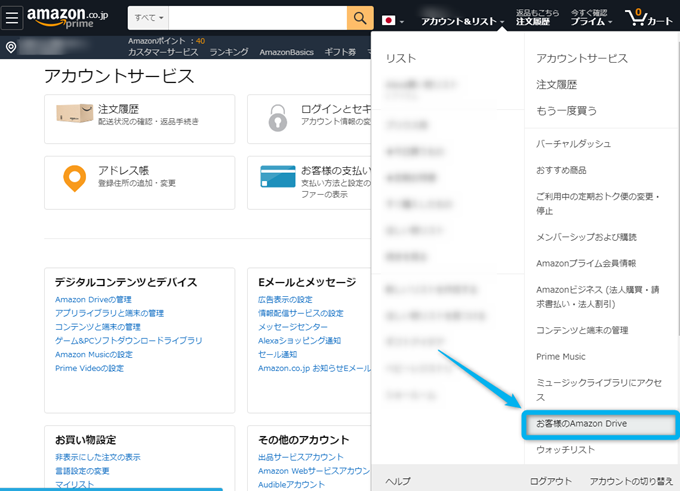Open Alexaショッピング通知 link

coord(299,340)
